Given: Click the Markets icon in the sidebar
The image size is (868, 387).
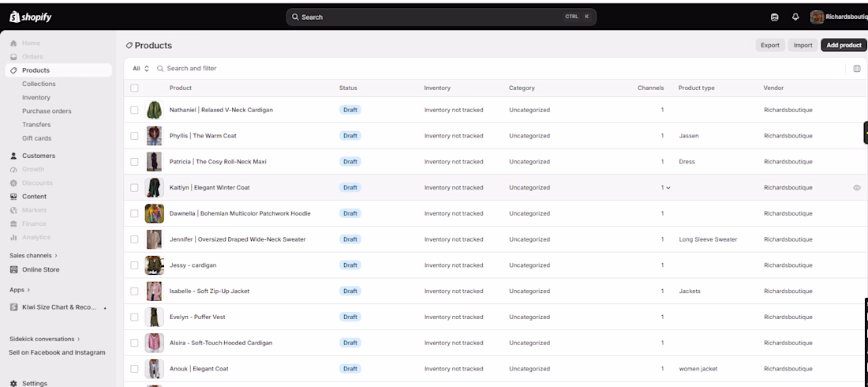Looking at the screenshot, I should (x=14, y=210).
